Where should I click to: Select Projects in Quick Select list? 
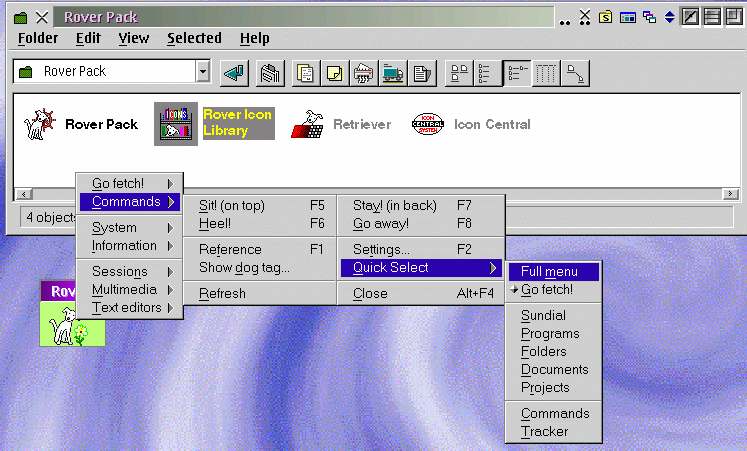tap(554, 388)
